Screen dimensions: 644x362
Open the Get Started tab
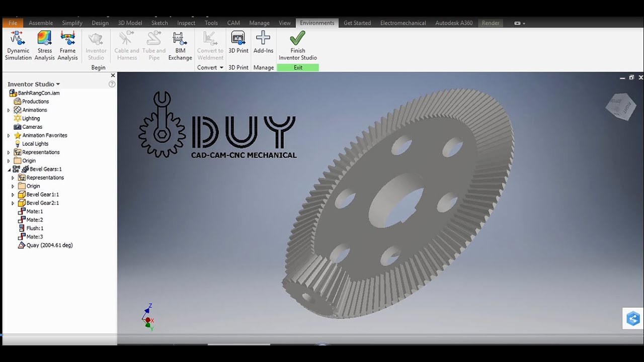(357, 23)
